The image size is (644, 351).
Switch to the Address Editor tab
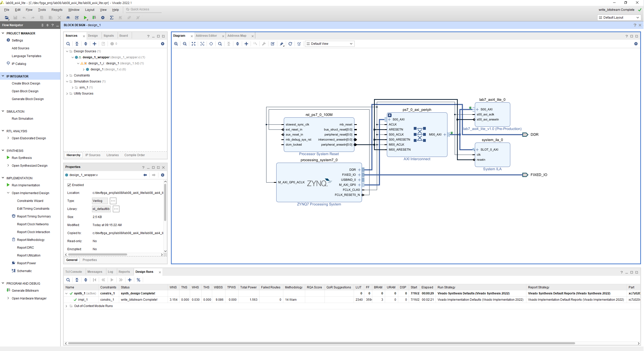[x=206, y=36]
